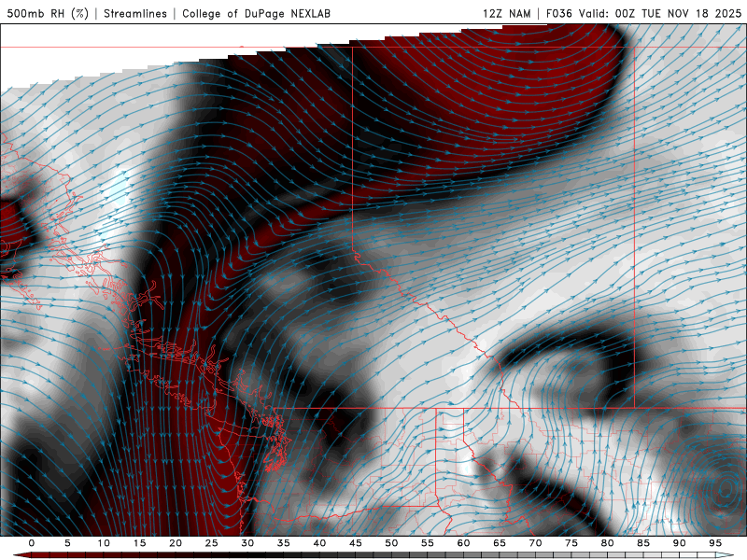Click the colorbar label '25'
This screenshot has height=560, width=747.
[212, 543]
